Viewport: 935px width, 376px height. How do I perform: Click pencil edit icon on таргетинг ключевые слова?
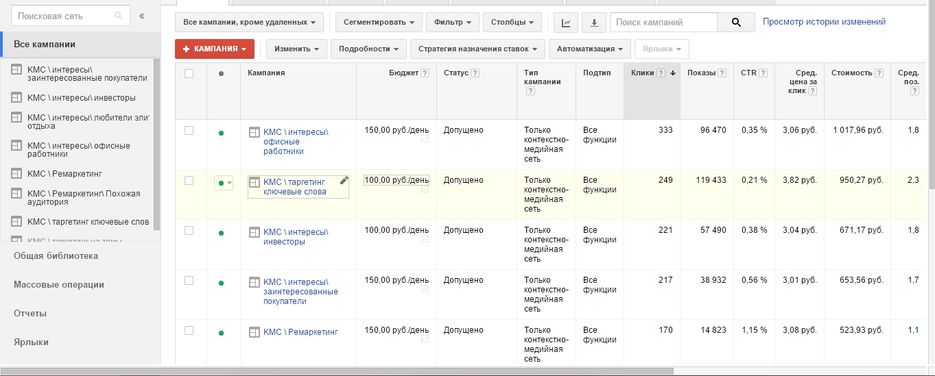(343, 181)
